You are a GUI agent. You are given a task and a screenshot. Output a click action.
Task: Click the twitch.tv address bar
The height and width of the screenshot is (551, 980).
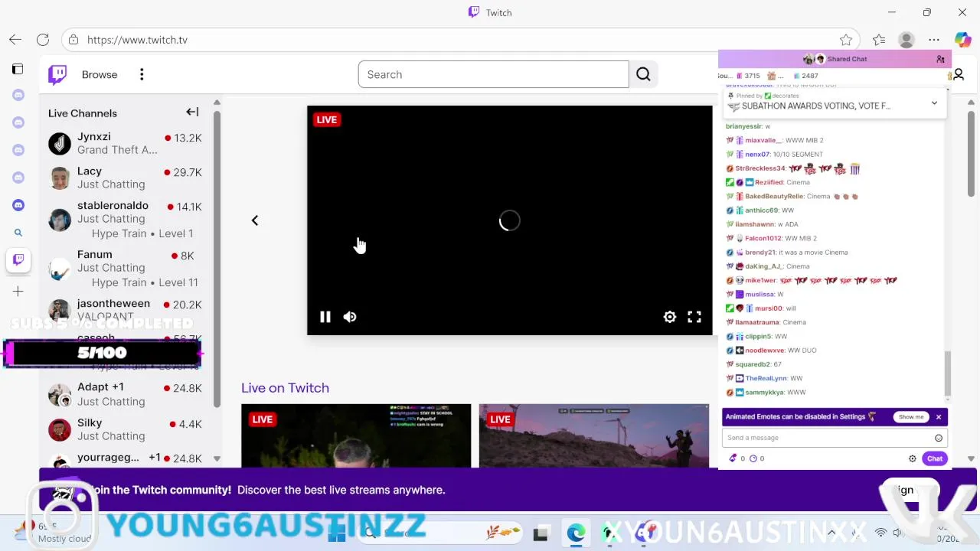coord(459,40)
